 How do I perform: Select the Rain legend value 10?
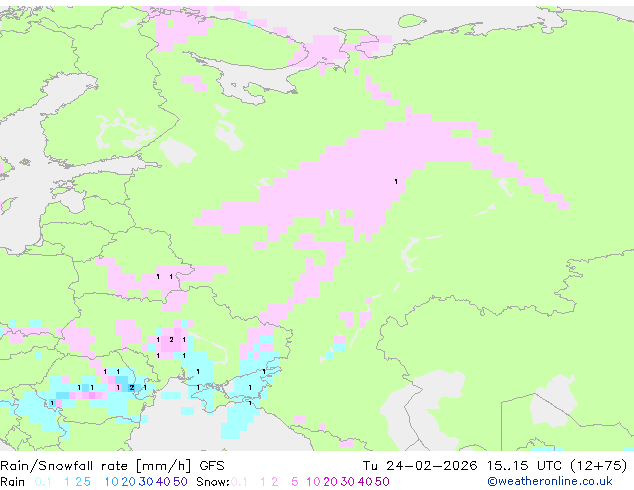click(x=112, y=482)
